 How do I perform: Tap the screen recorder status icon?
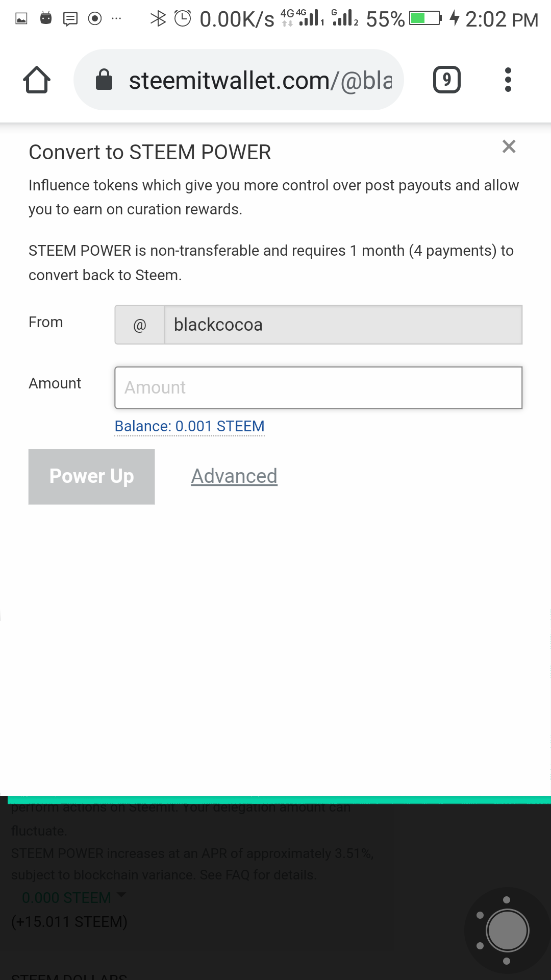(95, 19)
